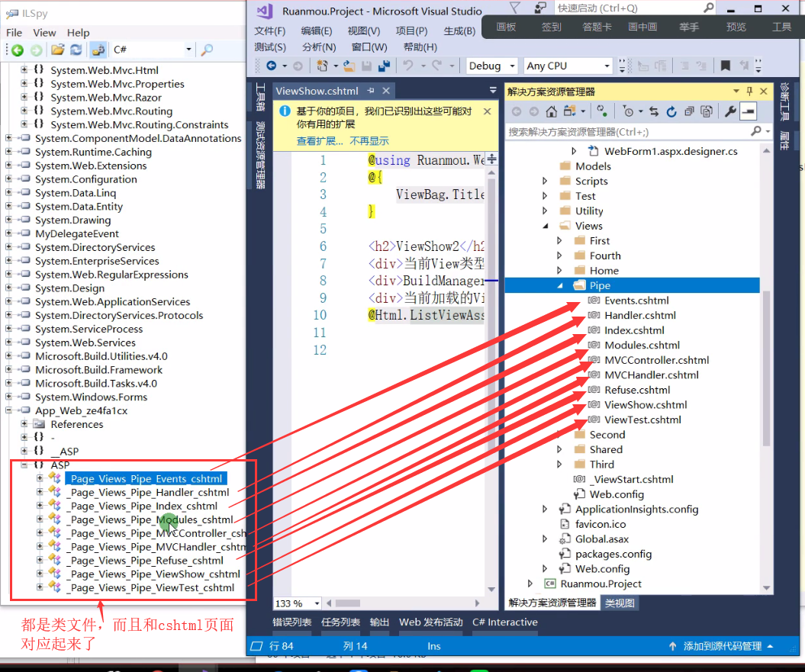
Task: Select _Page_Views_Pipe_ViewShow_cshtml class in ILSpy
Action: click(153, 574)
